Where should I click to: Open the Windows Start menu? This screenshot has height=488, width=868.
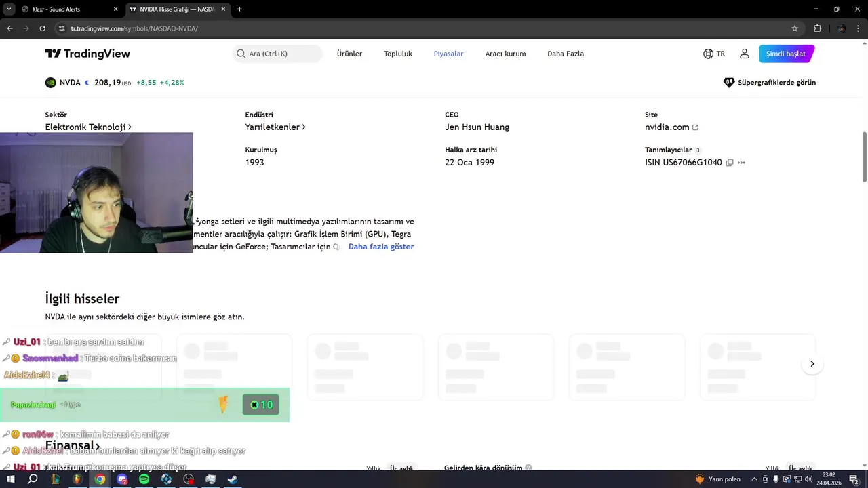pyautogui.click(x=11, y=479)
